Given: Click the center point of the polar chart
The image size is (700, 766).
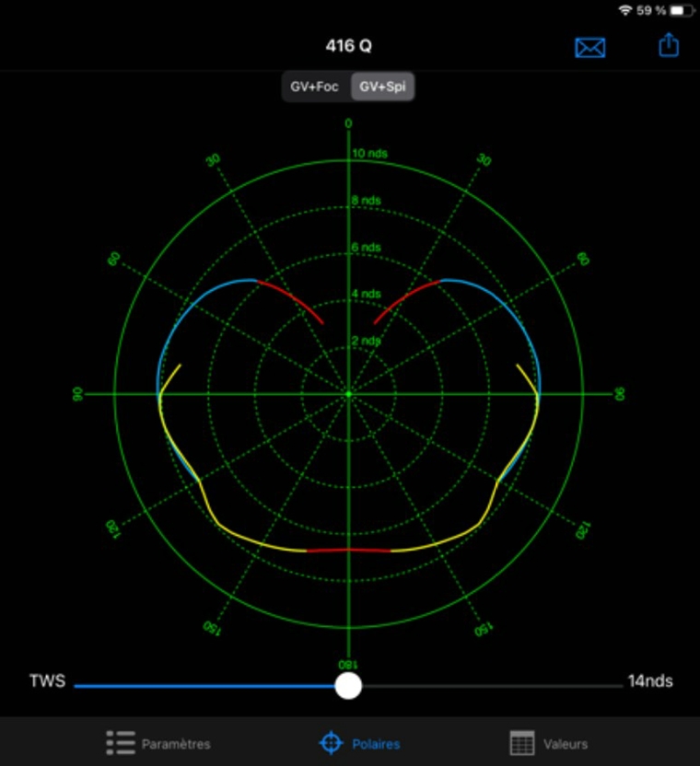Looking at the screenshot, I should 348,394.
